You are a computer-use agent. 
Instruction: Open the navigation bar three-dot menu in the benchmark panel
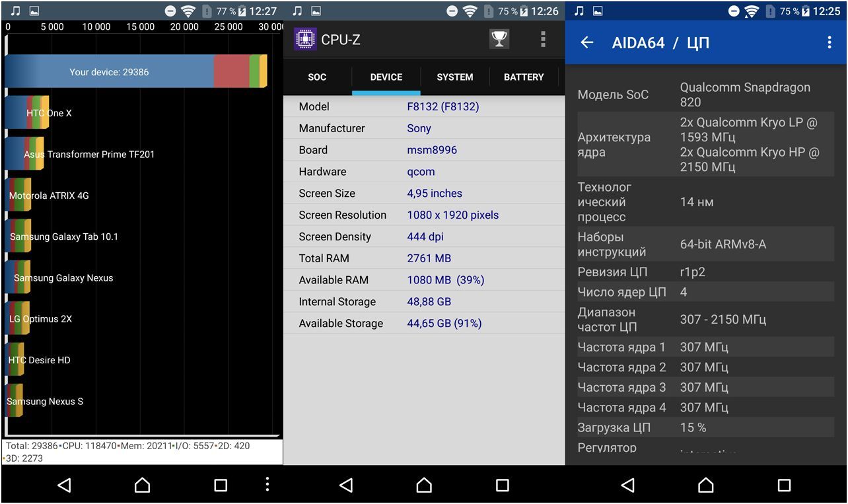(x=267, y=484)
